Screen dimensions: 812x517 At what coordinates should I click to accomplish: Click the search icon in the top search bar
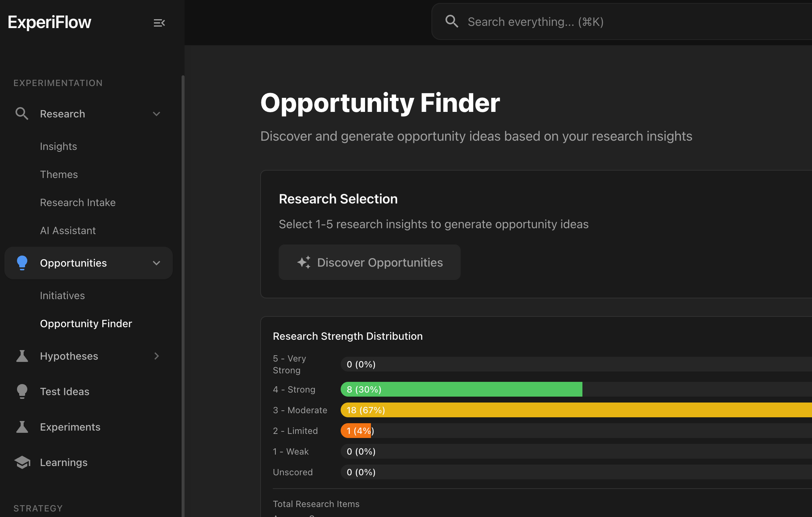pyautogui.click(x=452, y=21)
